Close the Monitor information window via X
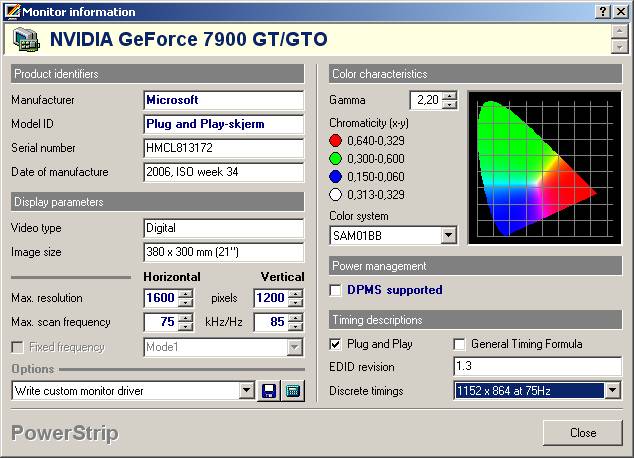This screenshot has height=458, width=634. click(x=621, y=11)
